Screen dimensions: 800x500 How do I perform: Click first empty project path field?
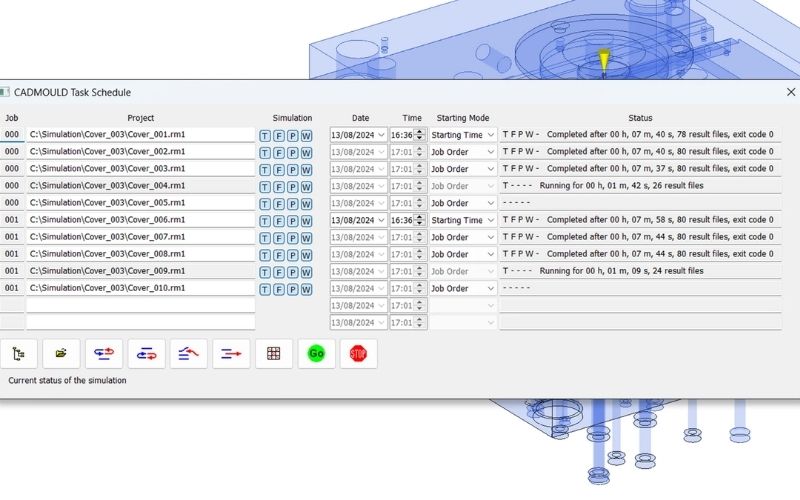pyautogui.click(x=140, y=305)
